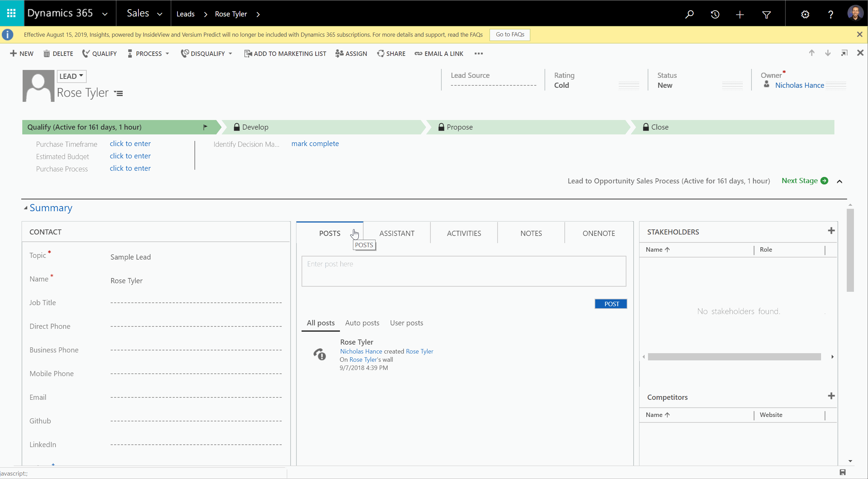The width and height of the screenshot is (868, 479).
Task: Dismiss the yellow notification banner
Action: click(859, 34)
